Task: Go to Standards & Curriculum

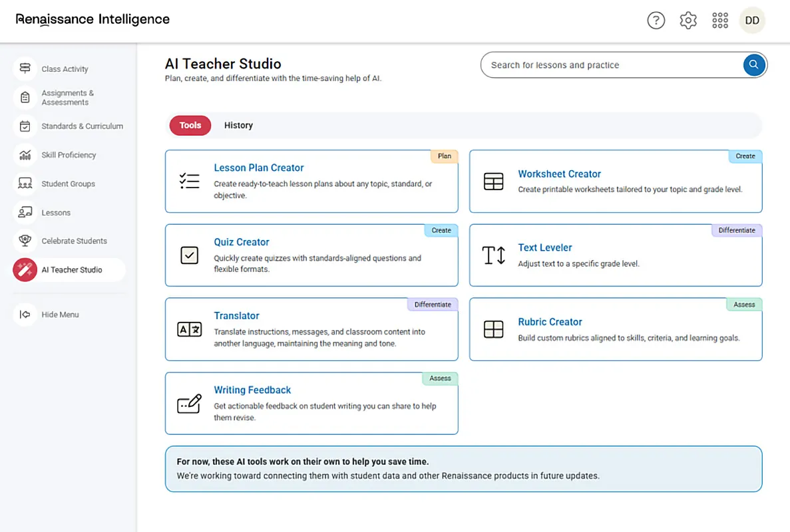Action: [x=82, y=126]
